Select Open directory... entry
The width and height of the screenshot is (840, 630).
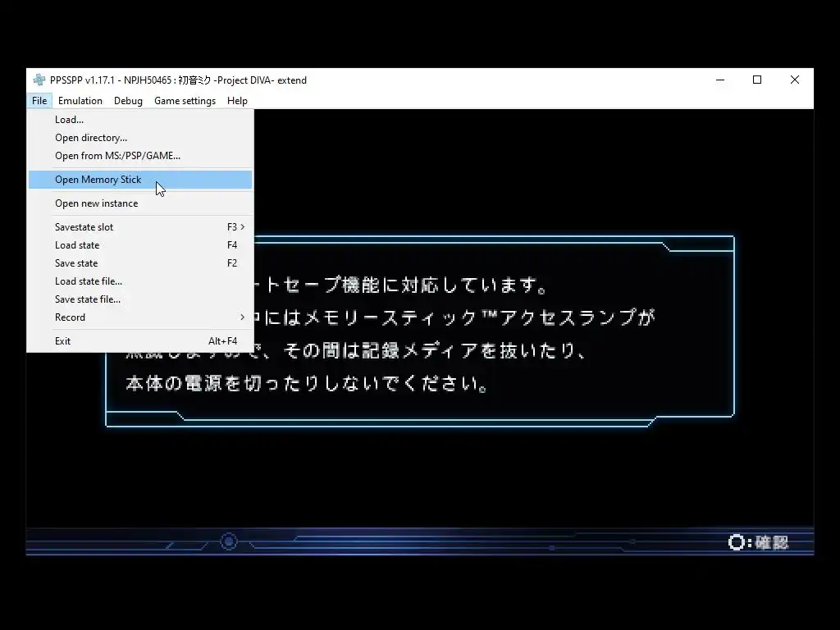tap(140, 138)
